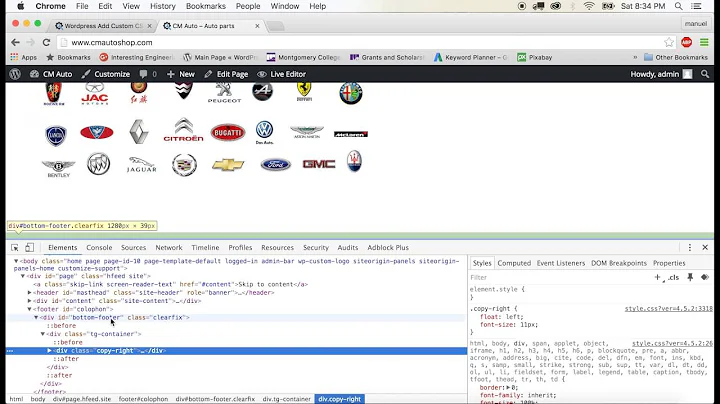720x404 pixels.
Task: Switch to the Wordpress Add Custom CSS tab
Action: tap(103, 26)
